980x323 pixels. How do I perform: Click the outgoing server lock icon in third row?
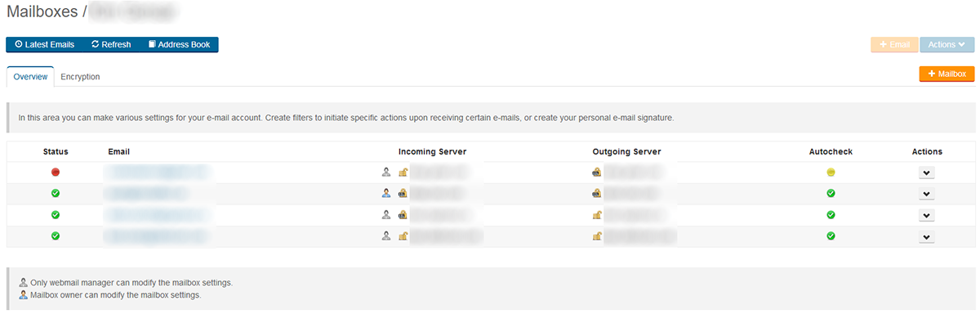point(597,215)
